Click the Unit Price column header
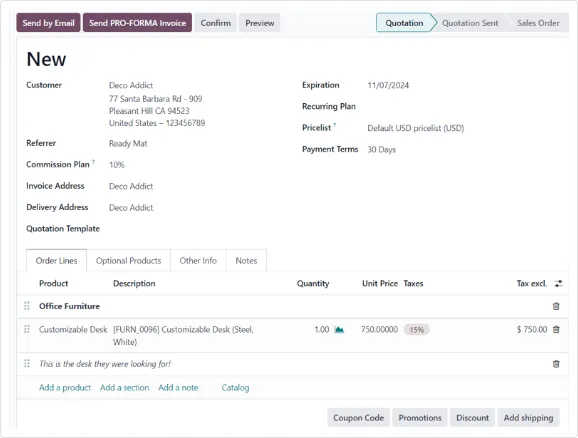 point(380,284)
